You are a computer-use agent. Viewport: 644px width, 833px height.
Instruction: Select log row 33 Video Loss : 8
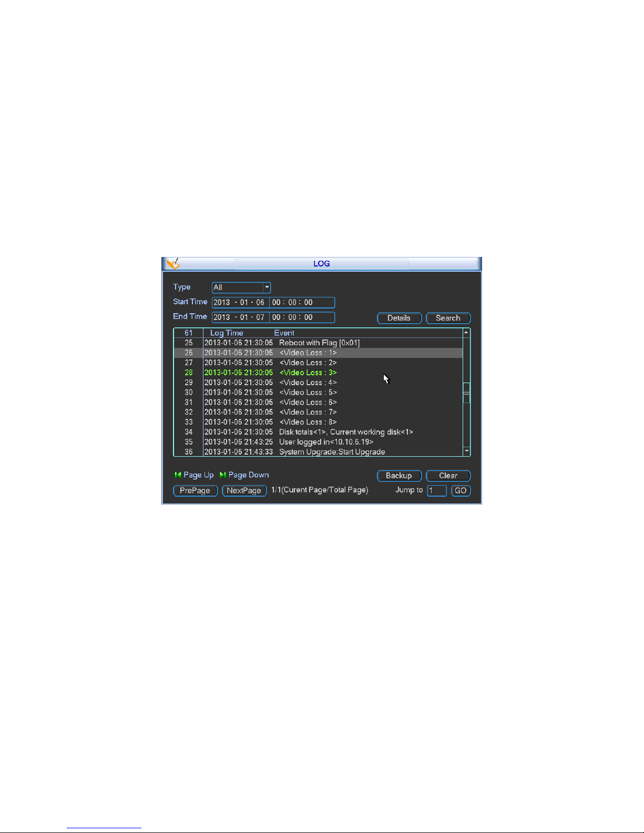click(x=318, y=422)
